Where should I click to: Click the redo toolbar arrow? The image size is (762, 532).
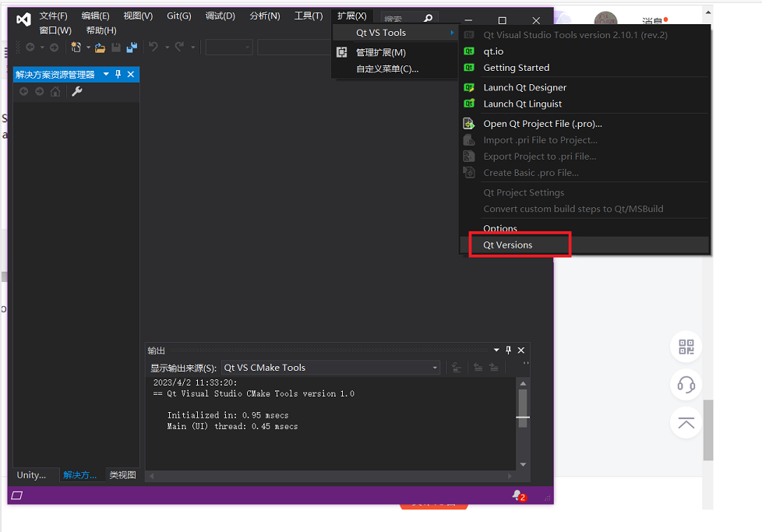point(179,47)
